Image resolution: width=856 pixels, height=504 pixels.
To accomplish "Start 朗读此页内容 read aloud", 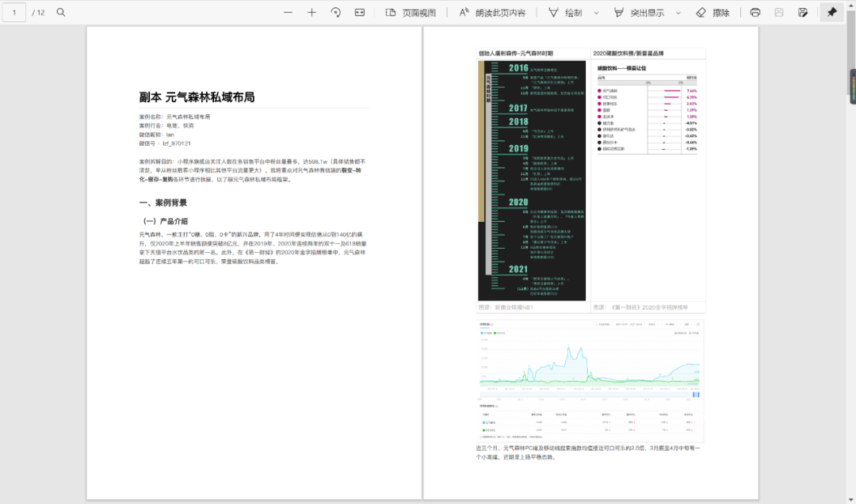I will [492, 12].
